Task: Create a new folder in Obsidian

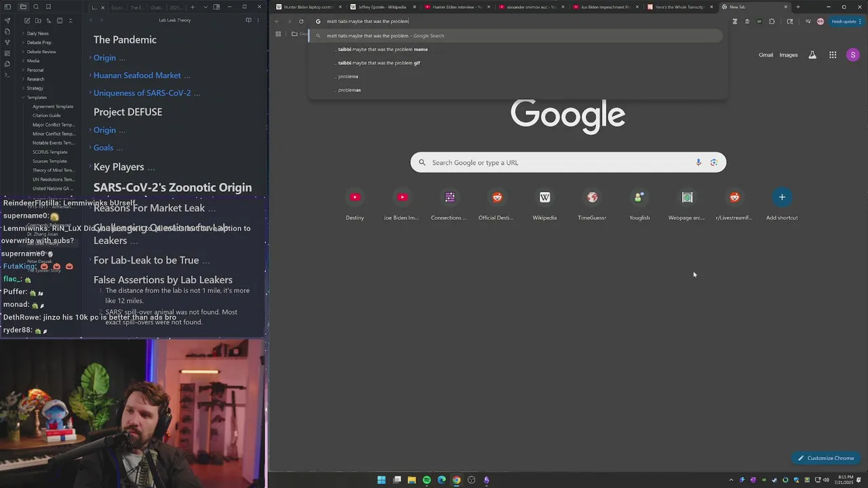Action: pos(37,20)
